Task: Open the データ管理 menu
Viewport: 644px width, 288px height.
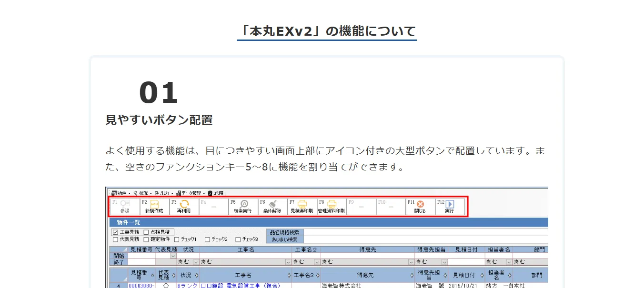Action: click(x=191, y=193)
